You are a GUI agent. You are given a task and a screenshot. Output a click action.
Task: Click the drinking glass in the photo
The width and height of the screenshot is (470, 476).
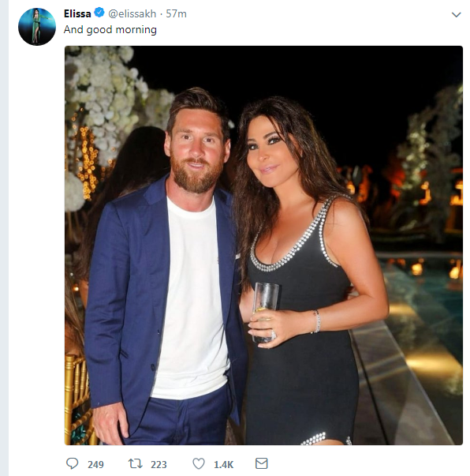pyautogui.click(x=265, y=312)
